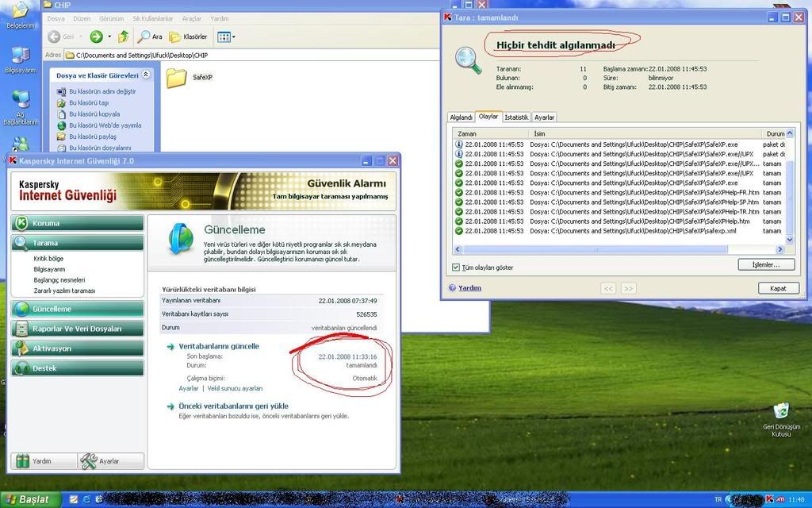Open the Güncelleme section in Kaspersky sidebar
Viewport: 812px width, 508px height.
(x=78, y=309)
